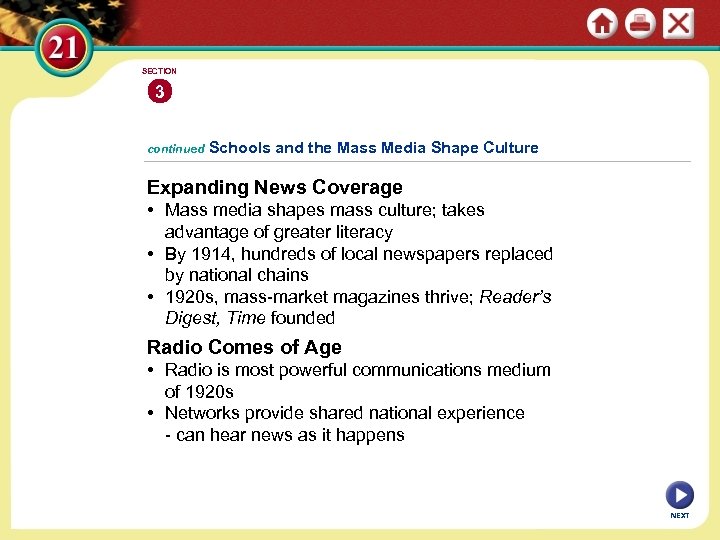Go to the home slide icon
The width and height of the screenshot is (720, 540).
pos(602,23)
